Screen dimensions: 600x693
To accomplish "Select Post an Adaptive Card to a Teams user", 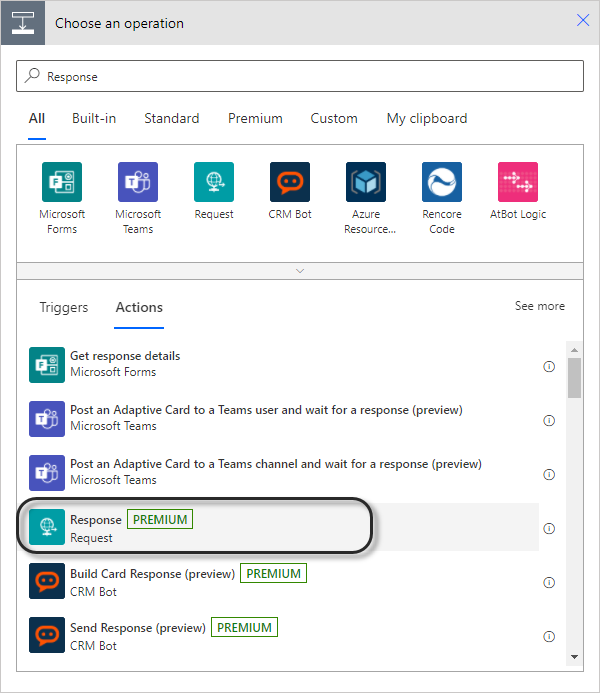I will point(284,419).
